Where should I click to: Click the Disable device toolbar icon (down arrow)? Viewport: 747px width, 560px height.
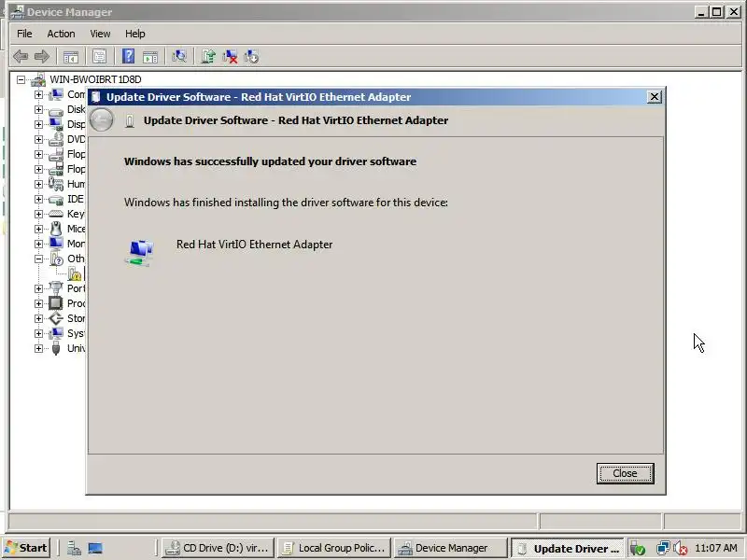pos(251,57)
